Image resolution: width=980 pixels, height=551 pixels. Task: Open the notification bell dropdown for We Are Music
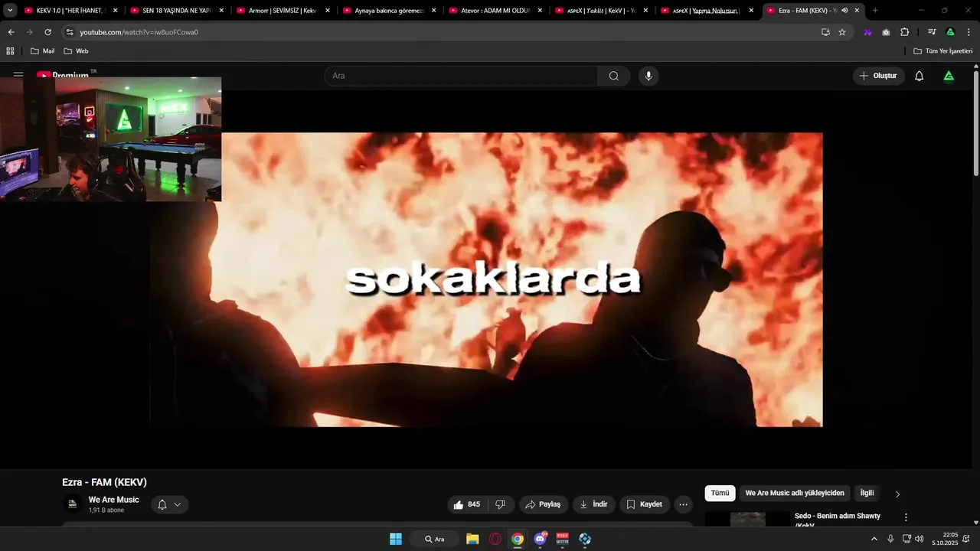coord(169,504)
